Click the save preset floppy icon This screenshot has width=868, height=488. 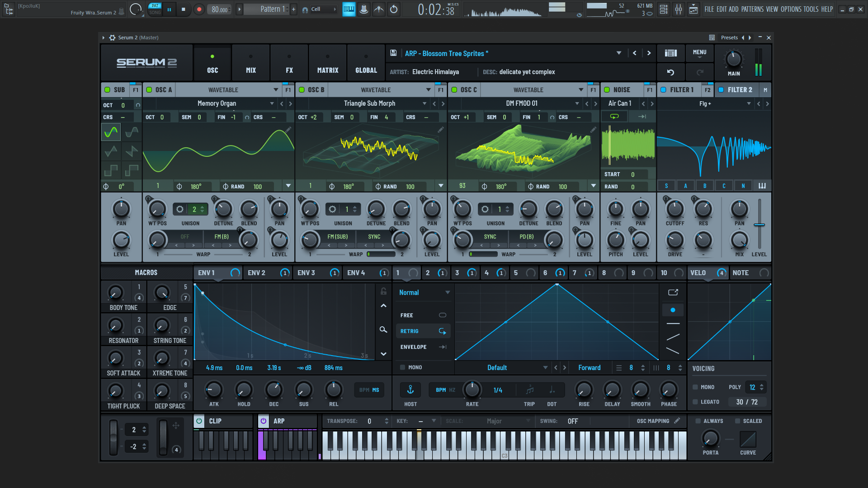(393, 53)
